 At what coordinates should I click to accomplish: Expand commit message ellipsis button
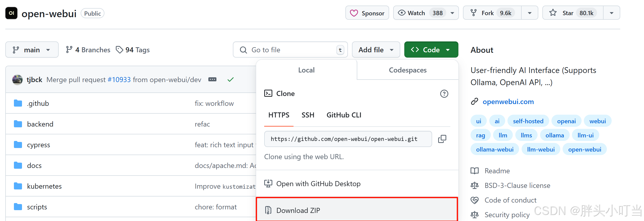212,80
